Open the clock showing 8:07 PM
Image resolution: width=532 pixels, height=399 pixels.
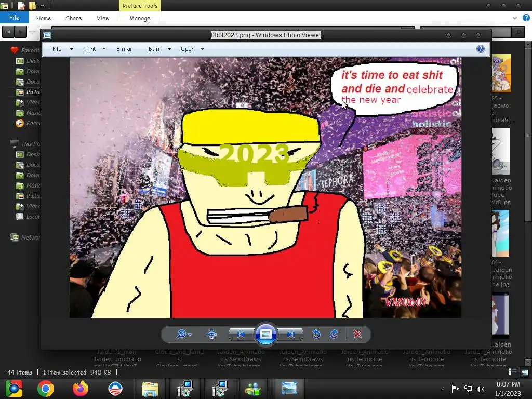point(508,389)
